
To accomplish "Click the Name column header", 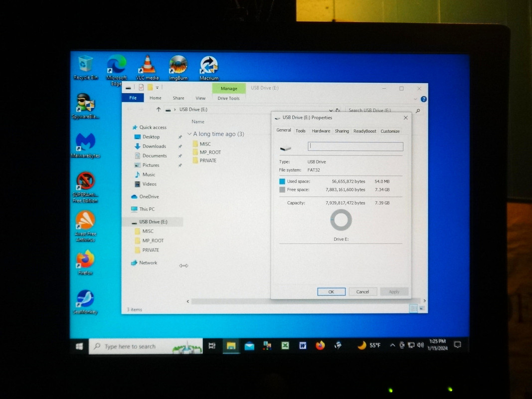I will point(198,122).
